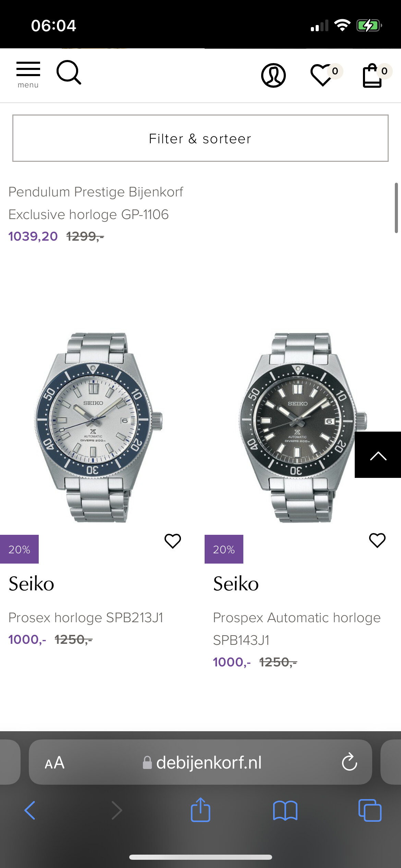The width and height of the screenshot is (401, 868).
Task: Open Filter & sorteer options
Action: (200, 138)
